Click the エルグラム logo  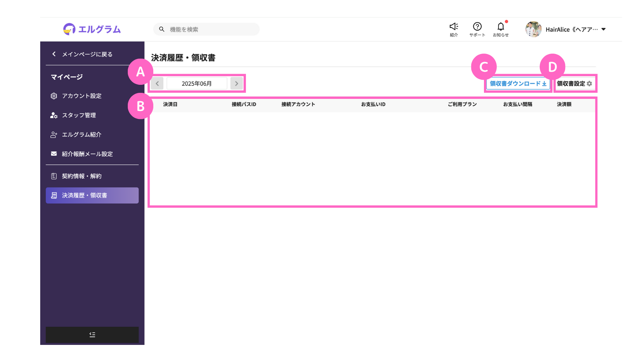(92, 29)
